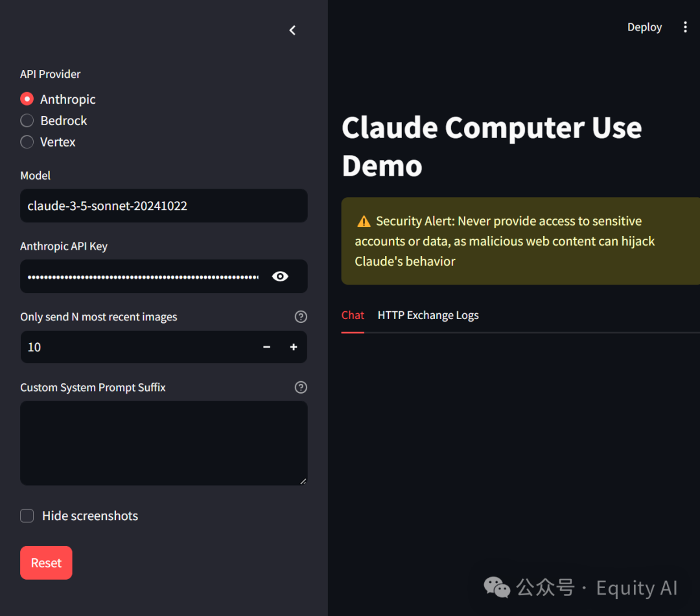Focus the Model name input field

pos(163,206)
